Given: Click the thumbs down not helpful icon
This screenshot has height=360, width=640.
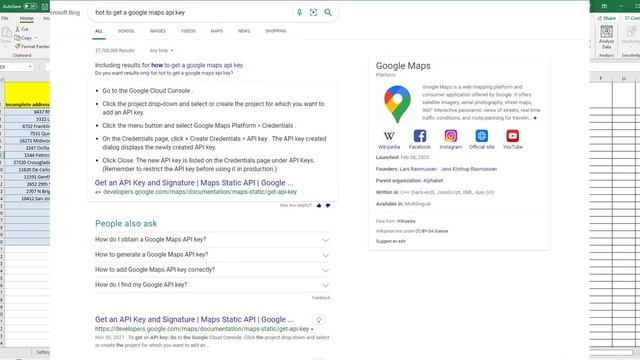Looking at the screenshot, I should pyautogui.click(x=328, y=205).
